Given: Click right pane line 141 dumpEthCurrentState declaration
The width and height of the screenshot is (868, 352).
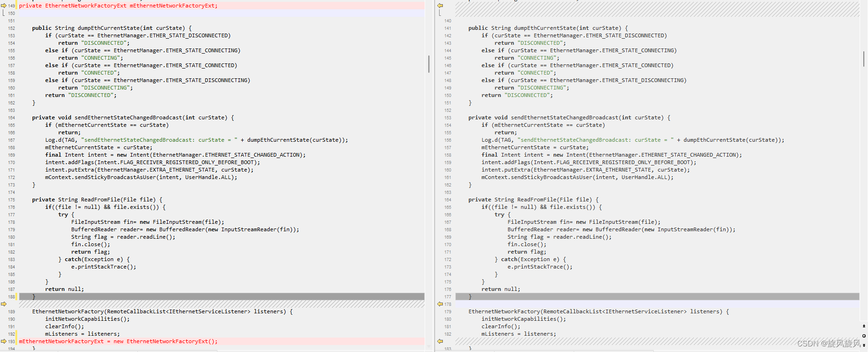Looking at the screenshot, I should click(x=548, y=28).
